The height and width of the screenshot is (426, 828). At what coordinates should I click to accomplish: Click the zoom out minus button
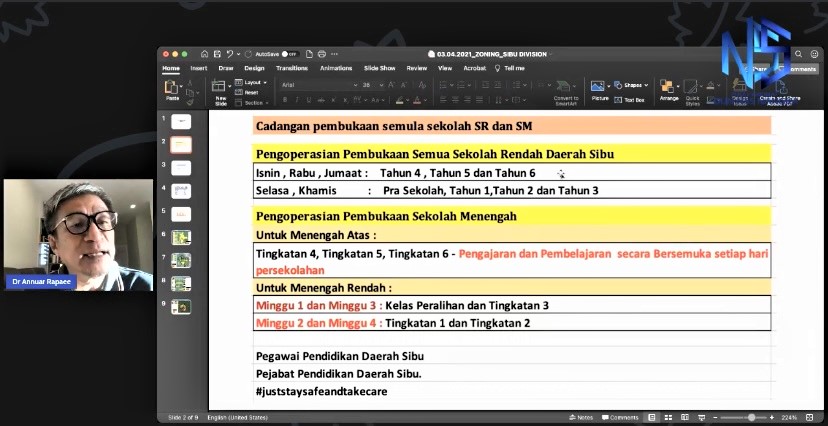pos(716,418)
